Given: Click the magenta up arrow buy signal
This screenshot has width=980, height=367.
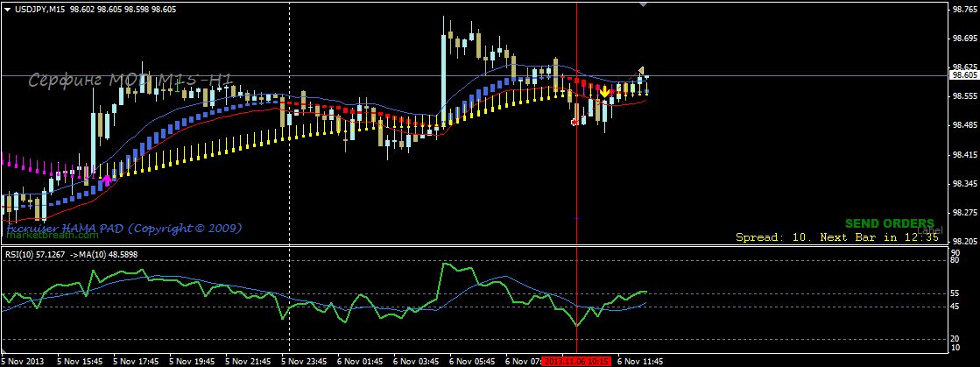Looking at the screenshot, I should tap(107, 180).
